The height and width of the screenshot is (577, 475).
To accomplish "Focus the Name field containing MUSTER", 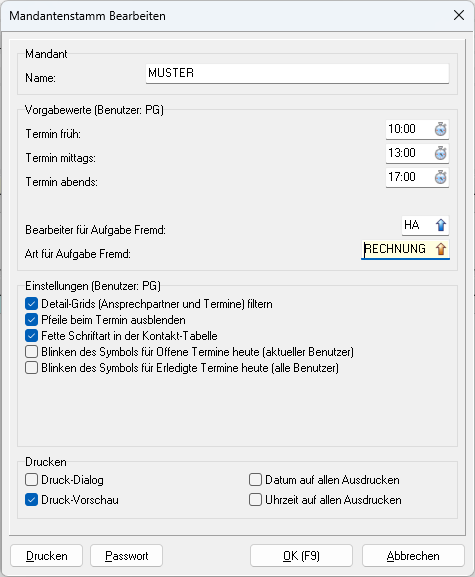I will point(297,74).
